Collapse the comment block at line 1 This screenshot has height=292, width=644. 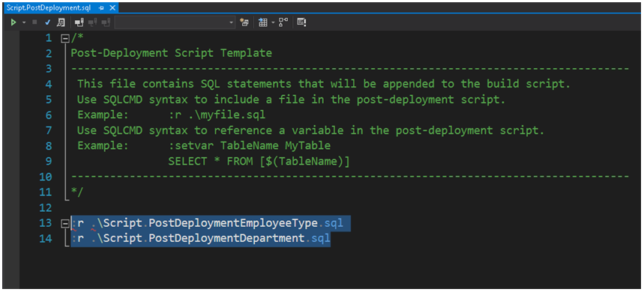64,38
